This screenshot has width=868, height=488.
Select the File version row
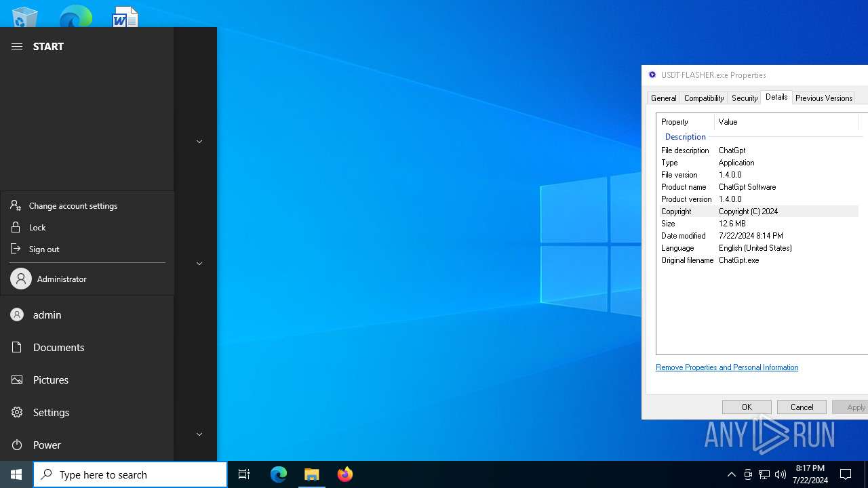point(758,175)
